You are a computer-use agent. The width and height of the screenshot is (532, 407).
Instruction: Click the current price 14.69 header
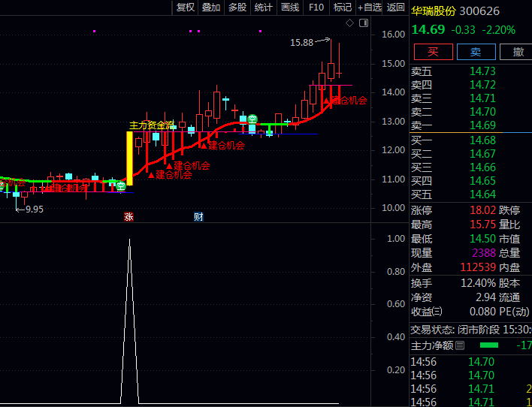(428, 30)
